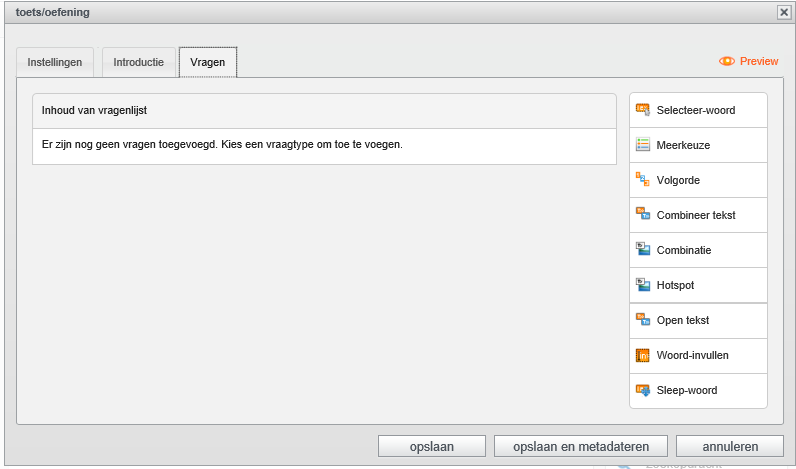Click the Open tekst icon
The image size is (796, 469).
[x=643, y=320]
